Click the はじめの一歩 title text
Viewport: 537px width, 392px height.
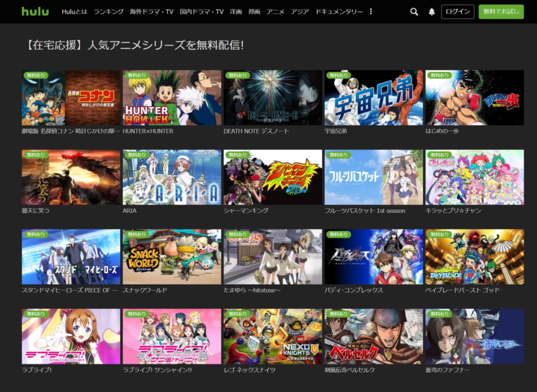pyautogui.click(x=442, y=131)
